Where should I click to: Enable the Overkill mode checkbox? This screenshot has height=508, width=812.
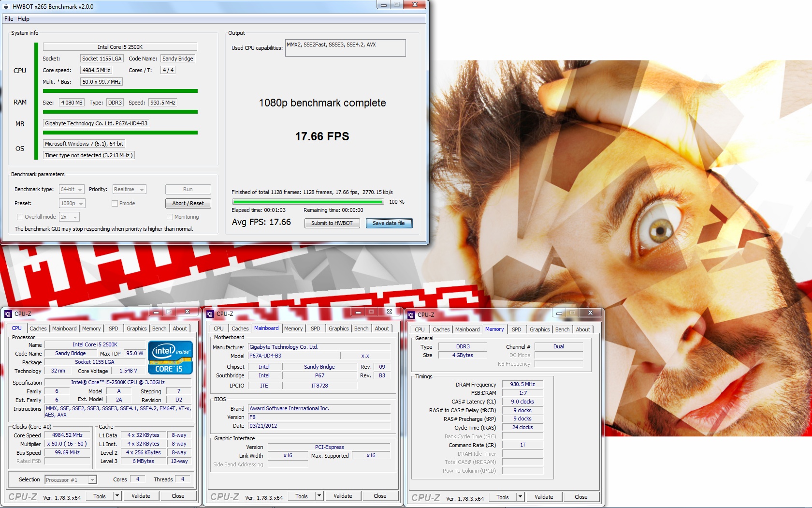tap(20, 217)
